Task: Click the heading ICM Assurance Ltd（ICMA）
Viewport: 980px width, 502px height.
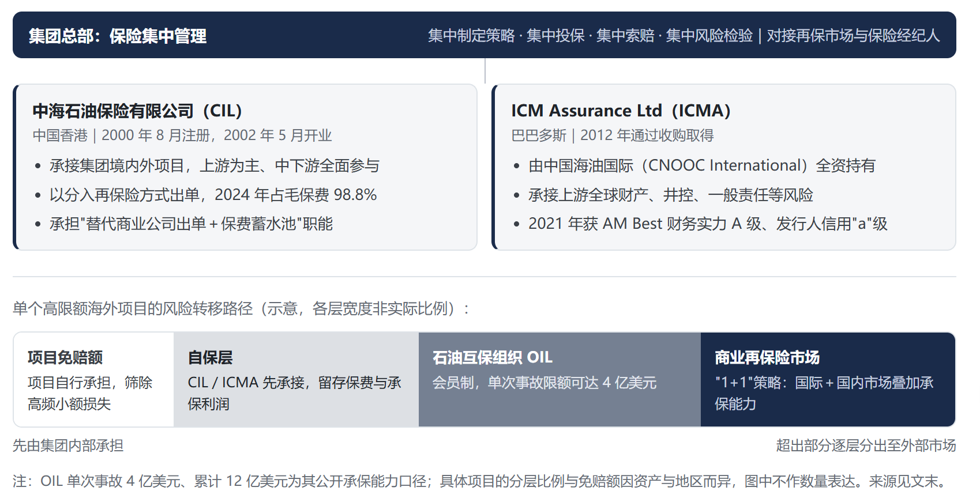Action: pyautogui.click(x=621, y=111)
